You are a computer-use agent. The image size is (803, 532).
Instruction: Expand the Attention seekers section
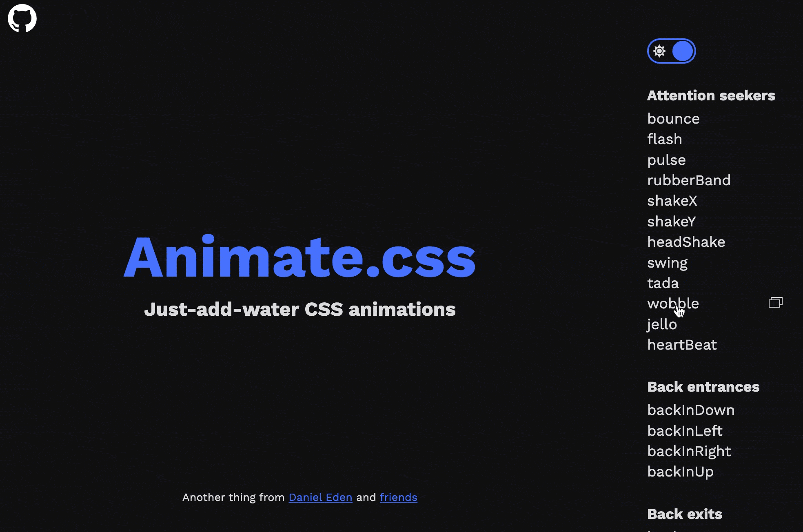(x=710, y=95)
